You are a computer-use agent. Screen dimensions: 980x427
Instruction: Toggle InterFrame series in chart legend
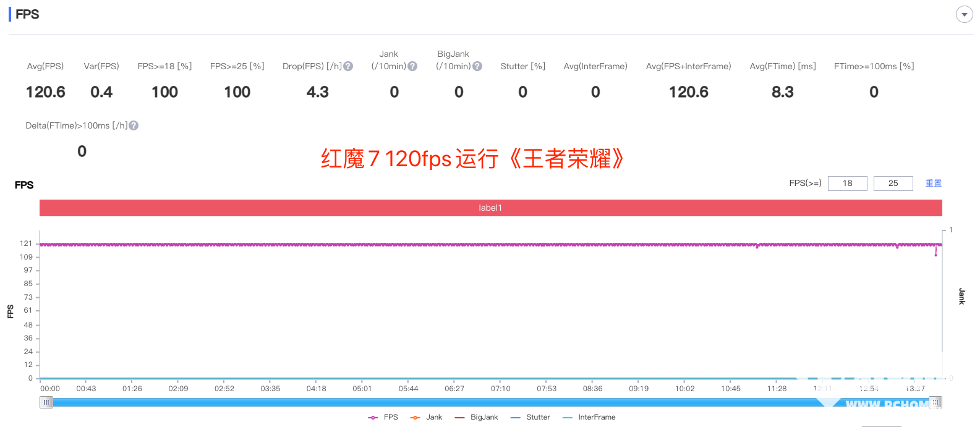[589, 417]
